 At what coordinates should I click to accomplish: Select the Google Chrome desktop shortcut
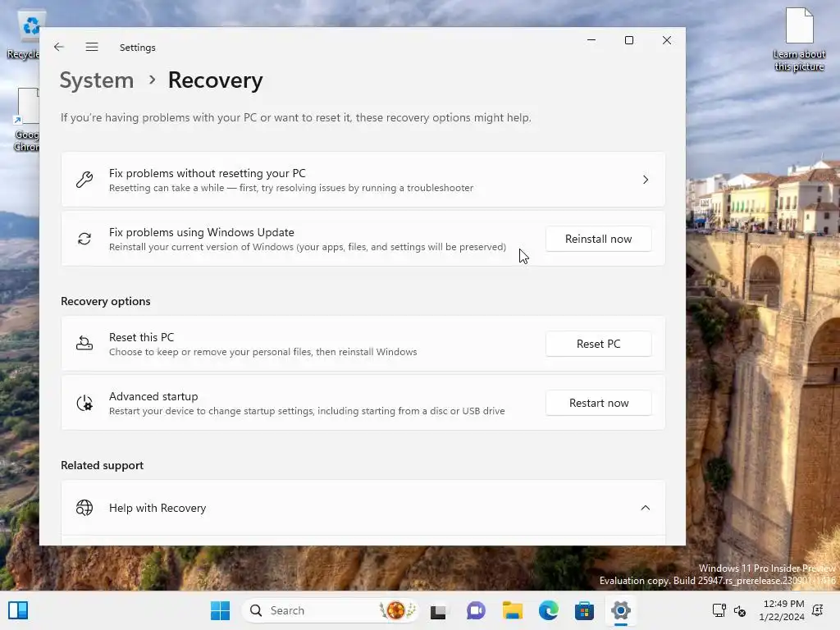(25, 120)
